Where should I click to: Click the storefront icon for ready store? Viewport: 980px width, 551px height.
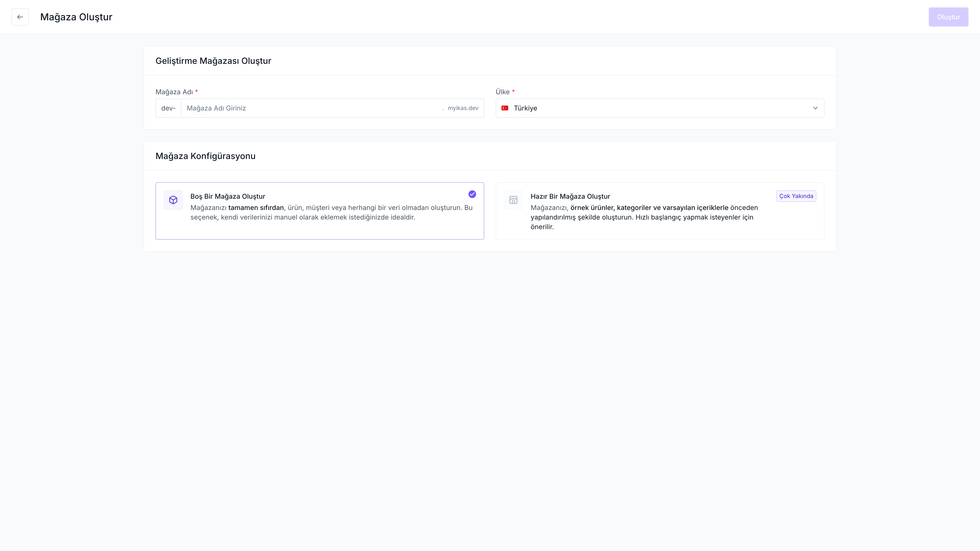click(x=513, y=200)
